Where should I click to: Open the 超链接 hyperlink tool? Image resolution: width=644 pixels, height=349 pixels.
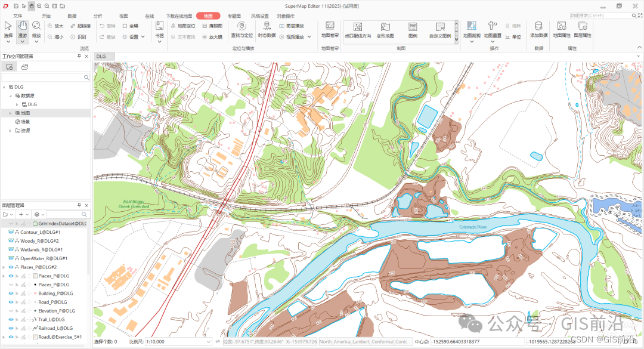coord(80,26)
